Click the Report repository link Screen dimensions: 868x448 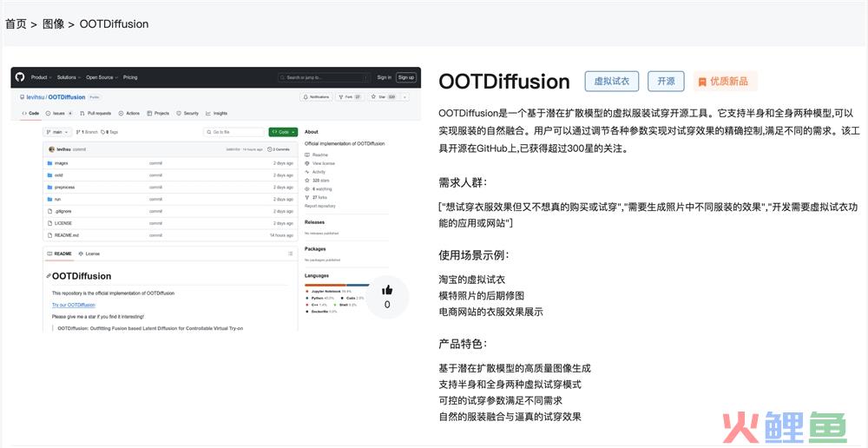[x=320, y=206]
